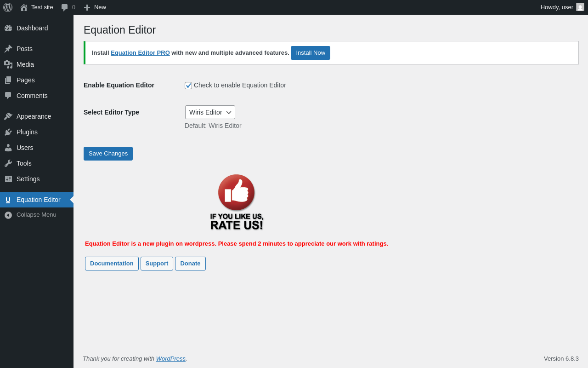Screen dimensions: 588x368
Task: Go to the Posts menu label
Action: click(24, 49)
